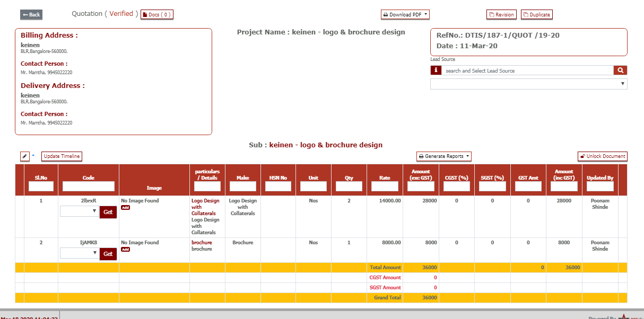
Task: Click the Sl.No filter input
Action: click(x=41, y=186)
